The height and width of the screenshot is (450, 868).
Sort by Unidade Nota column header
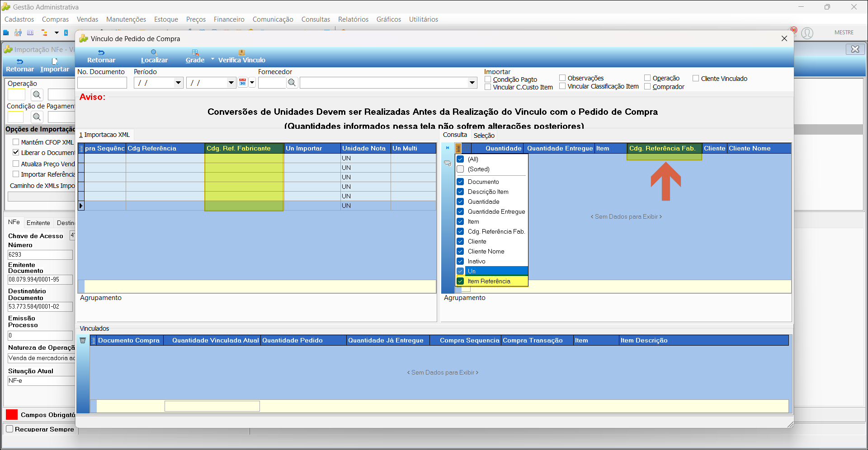pos(365,148)
